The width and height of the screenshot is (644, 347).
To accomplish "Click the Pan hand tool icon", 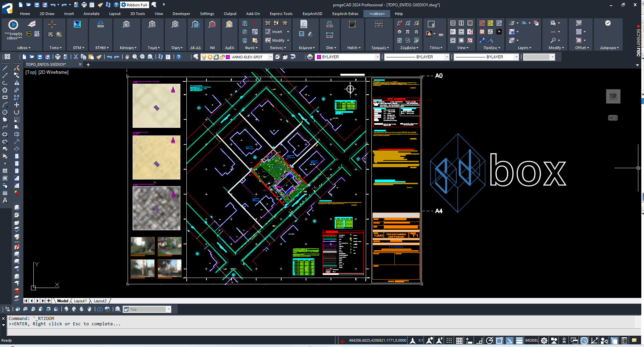I will 127,57.
